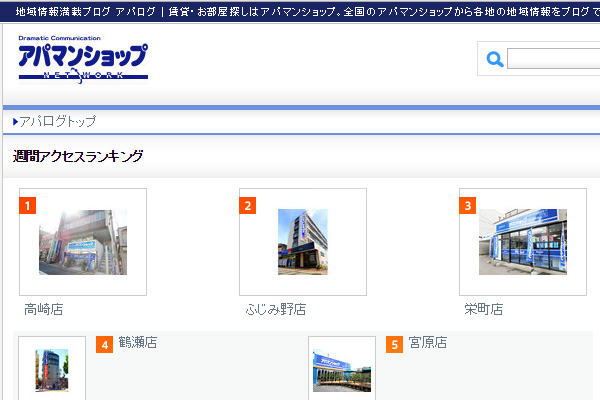Open the 栄町店 storefront thumbnail

click(x=522, y=242)
